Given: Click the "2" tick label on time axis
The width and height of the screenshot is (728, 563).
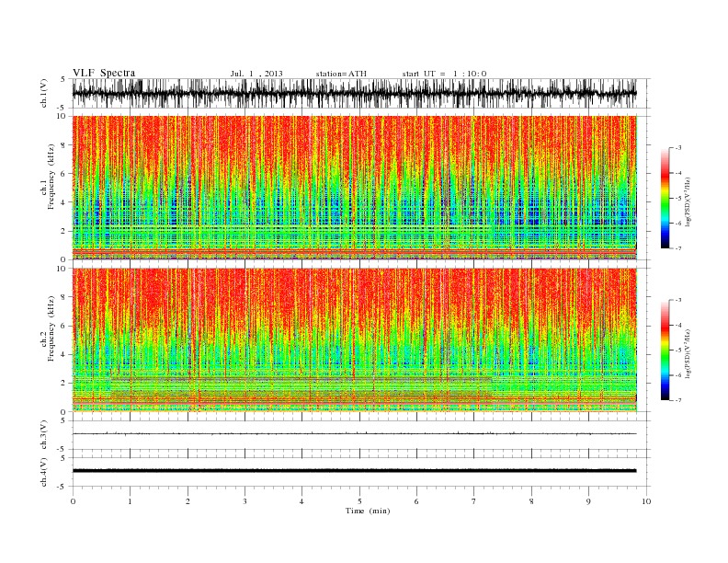Looking at the screenshot, I should pos(188,501).
